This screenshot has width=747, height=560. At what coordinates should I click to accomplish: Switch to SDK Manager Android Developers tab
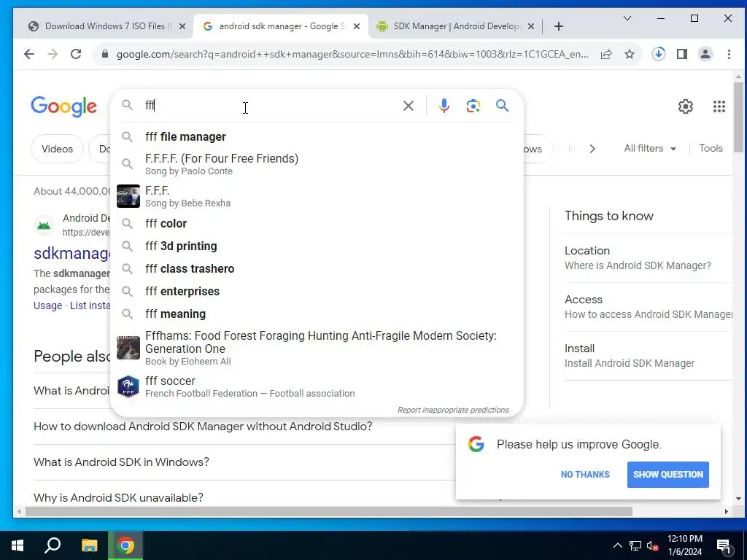click(456, 26)
